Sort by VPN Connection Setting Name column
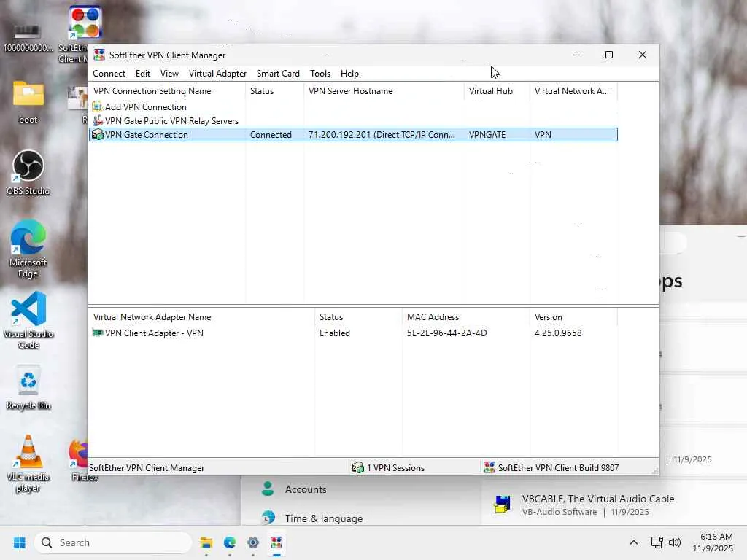The width and height of the screenshot is (747, 560). tap(167, 91)
